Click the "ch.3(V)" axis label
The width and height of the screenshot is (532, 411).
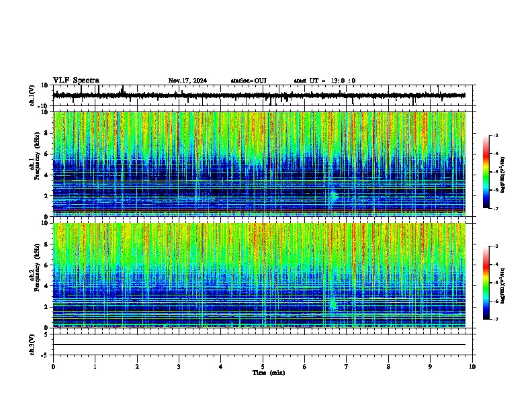tap(32, 345)
